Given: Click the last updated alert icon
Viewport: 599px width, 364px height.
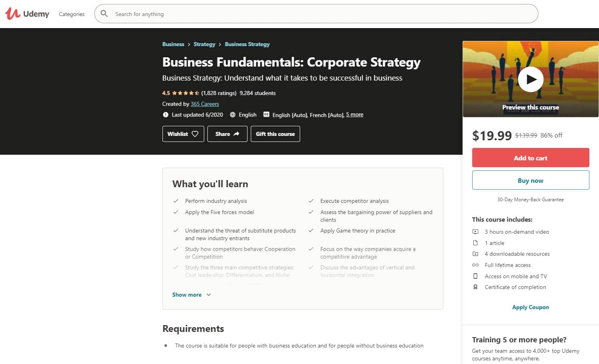Looking at the screenshot, I should point(166,115).
